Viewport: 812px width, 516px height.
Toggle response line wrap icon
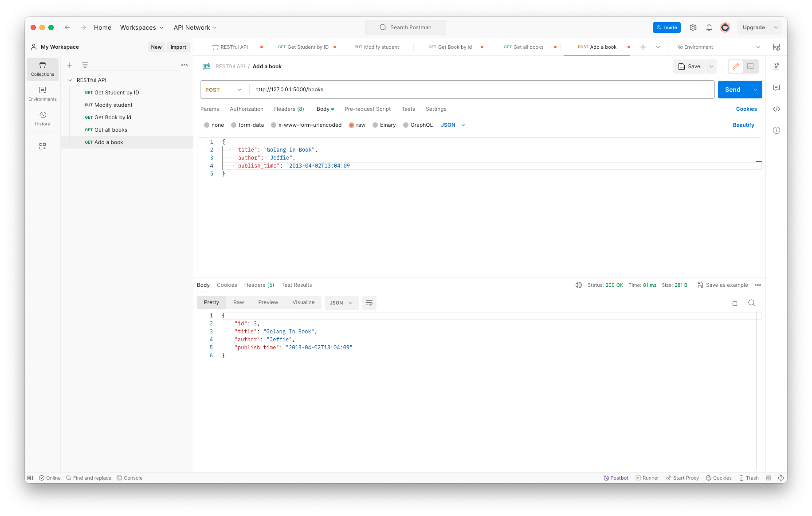point(369,303)
